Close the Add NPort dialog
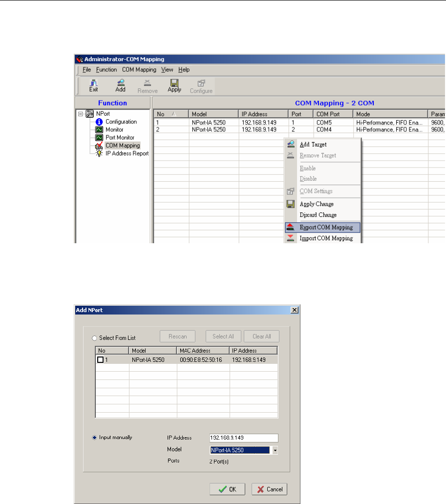This screenshot has height=504, width=446. (294, 310)
